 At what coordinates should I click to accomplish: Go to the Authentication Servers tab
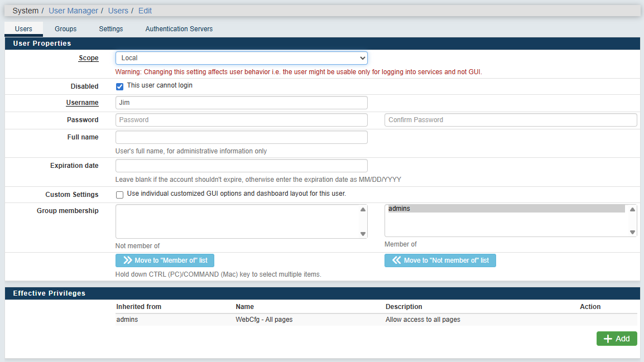(179, 29)
